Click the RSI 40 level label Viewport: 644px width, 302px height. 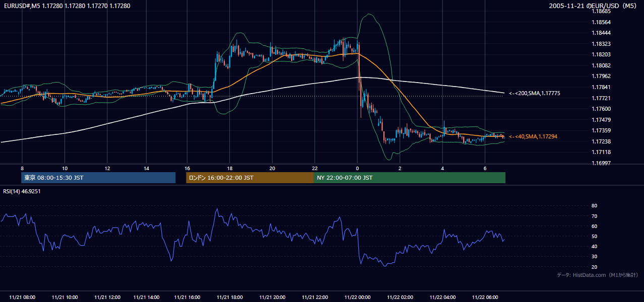(594, 246)
